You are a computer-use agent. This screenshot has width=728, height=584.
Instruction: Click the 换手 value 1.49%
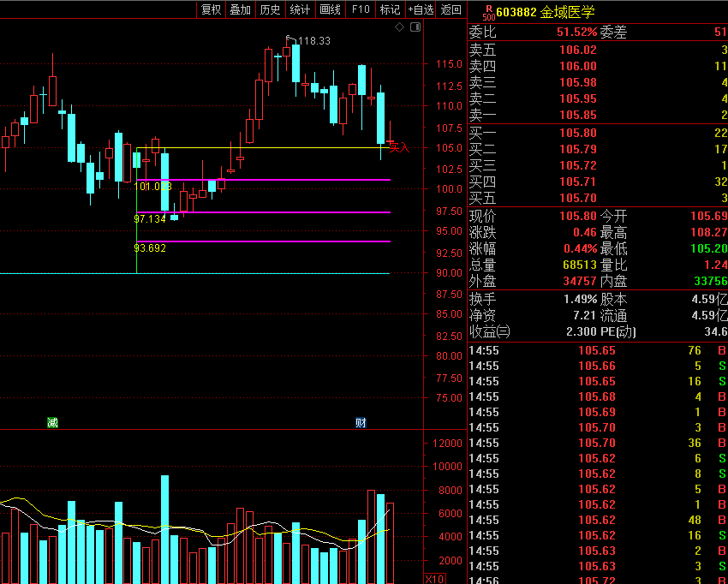click(581, 300)
